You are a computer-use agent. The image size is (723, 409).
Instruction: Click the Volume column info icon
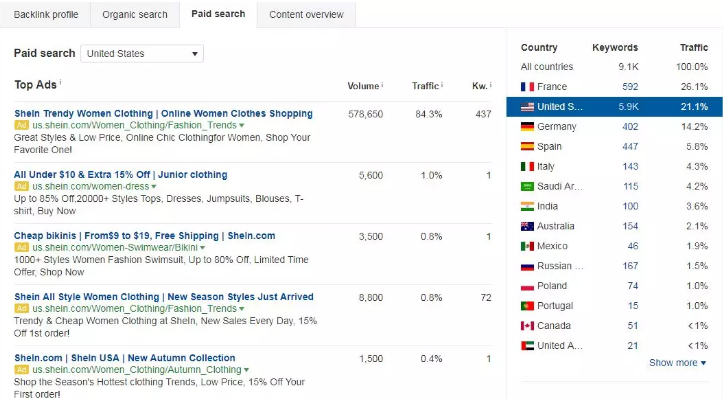pyautogui.click(x=382, y=85)
